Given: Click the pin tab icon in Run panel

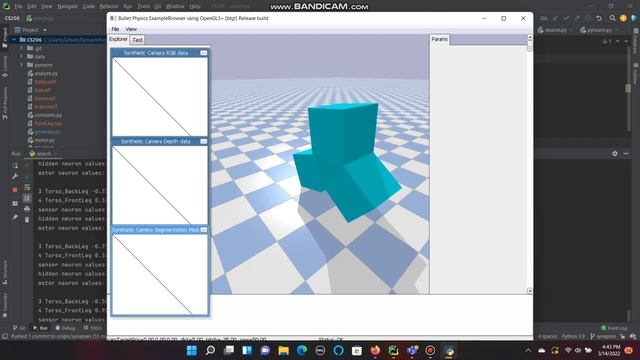Looking at the screenshot, I should (15, 217).
